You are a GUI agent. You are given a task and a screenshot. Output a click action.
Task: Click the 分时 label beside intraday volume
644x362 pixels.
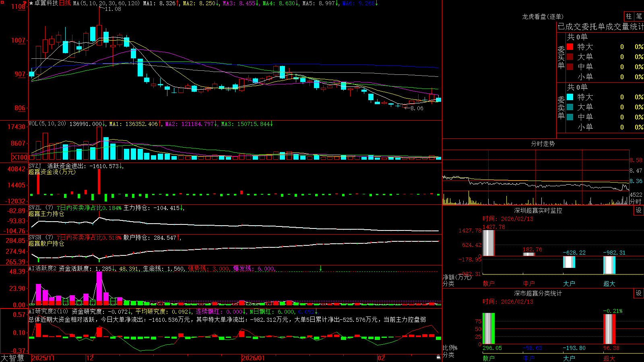tap(636, 202)
